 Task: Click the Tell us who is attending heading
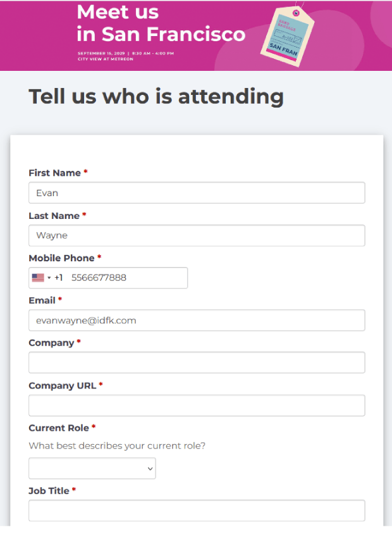tap(156, 97)
